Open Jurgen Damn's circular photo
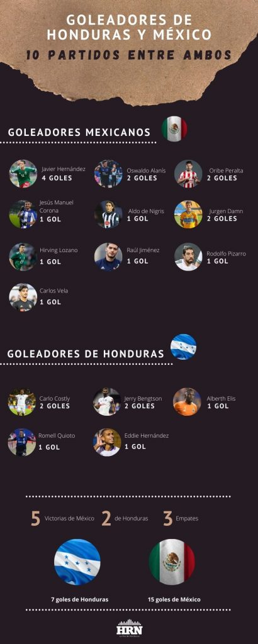 (188, 214)
